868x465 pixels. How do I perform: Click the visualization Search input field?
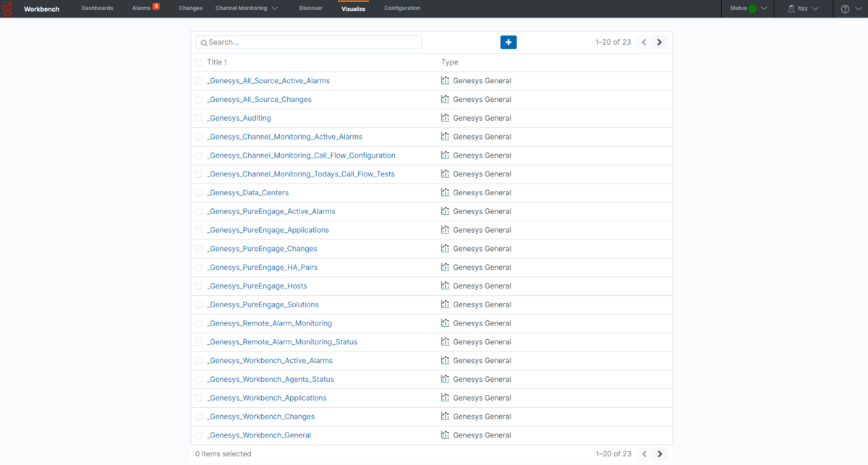click(x=311, y=43)
